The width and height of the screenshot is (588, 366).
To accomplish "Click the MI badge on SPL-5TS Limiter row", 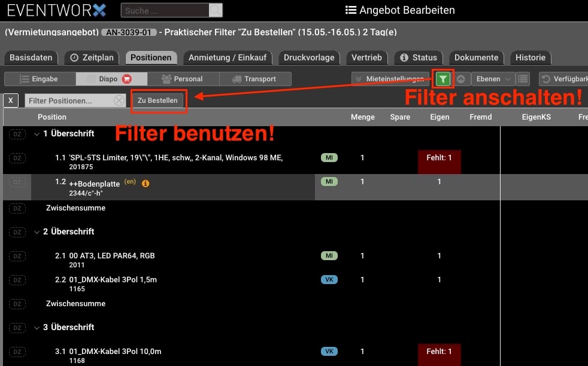I will (x=329, y=158).
